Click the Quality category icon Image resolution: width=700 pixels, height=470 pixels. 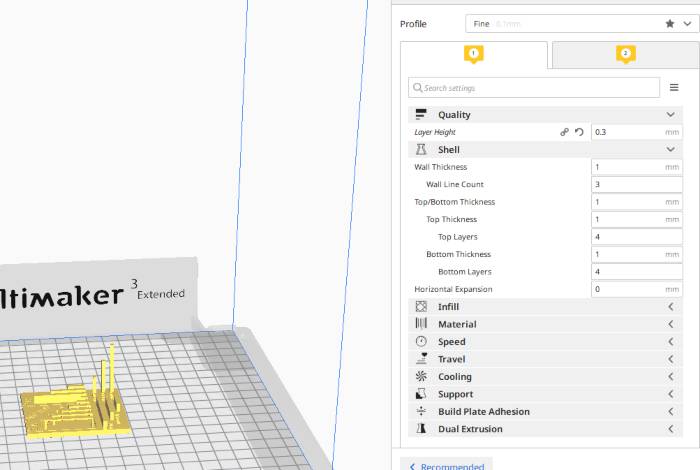click(421, 114)
